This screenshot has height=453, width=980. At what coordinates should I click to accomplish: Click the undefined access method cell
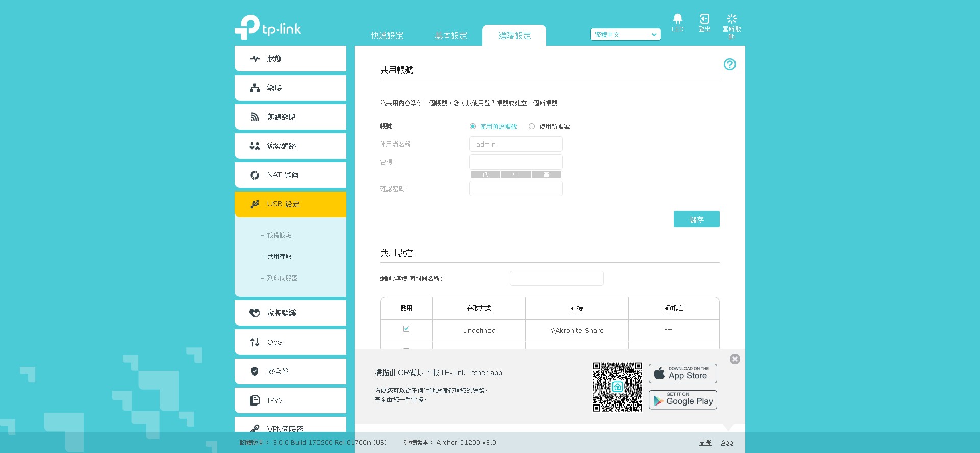tap(479, 331)
